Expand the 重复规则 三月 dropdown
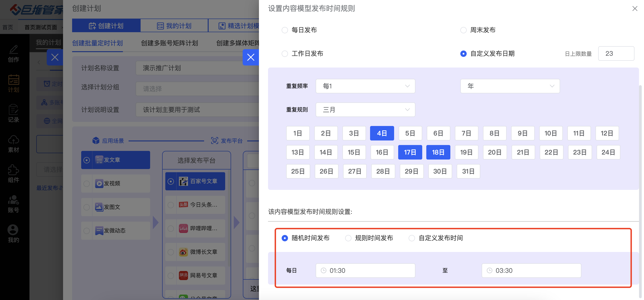This screenshot has height=300, width=644. [365, 109]
